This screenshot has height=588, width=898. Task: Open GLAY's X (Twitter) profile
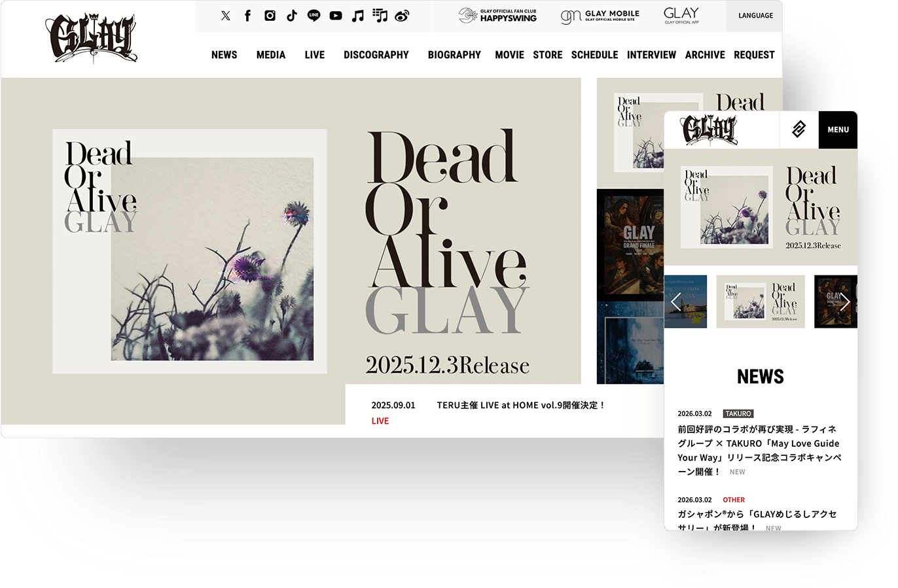(226, 15)
